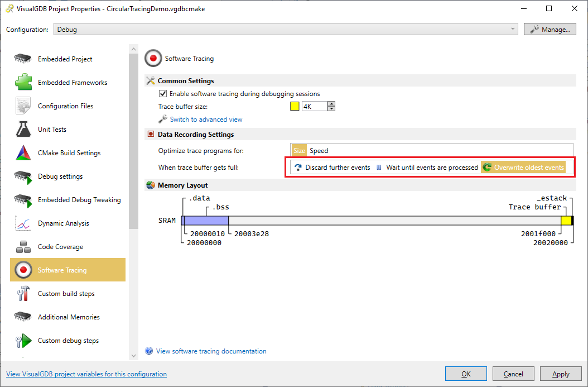Click the Unit Tests flask icon
The height and width of the screenshot is (387, 588).
pyautogui.click(x=23, y=129)
